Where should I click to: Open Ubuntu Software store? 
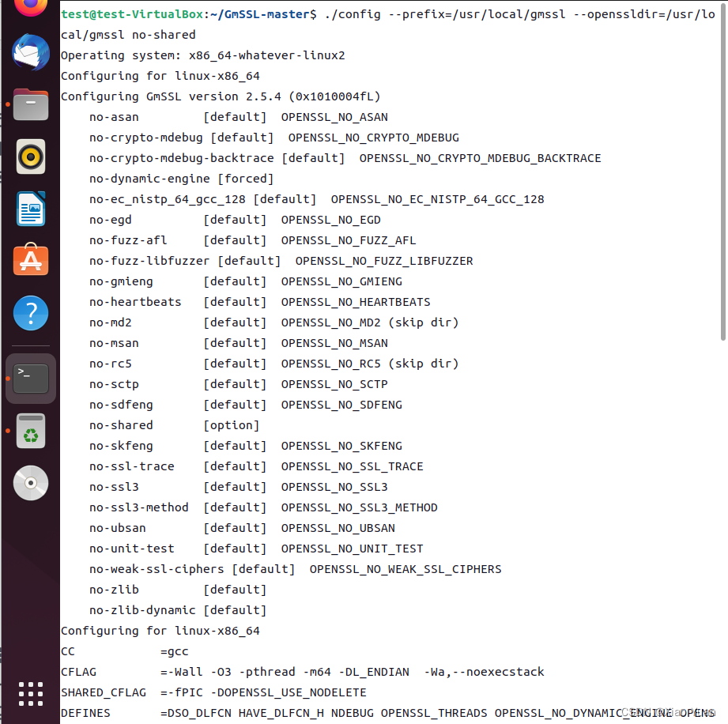(x=31, y=259)
